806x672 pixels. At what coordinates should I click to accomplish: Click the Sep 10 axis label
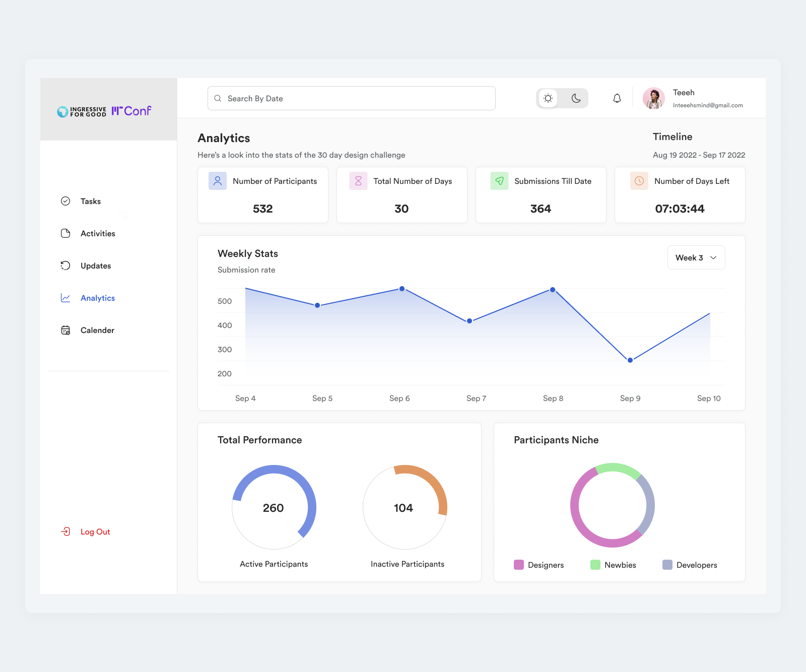pyautogui.click(x=709, y=398)
